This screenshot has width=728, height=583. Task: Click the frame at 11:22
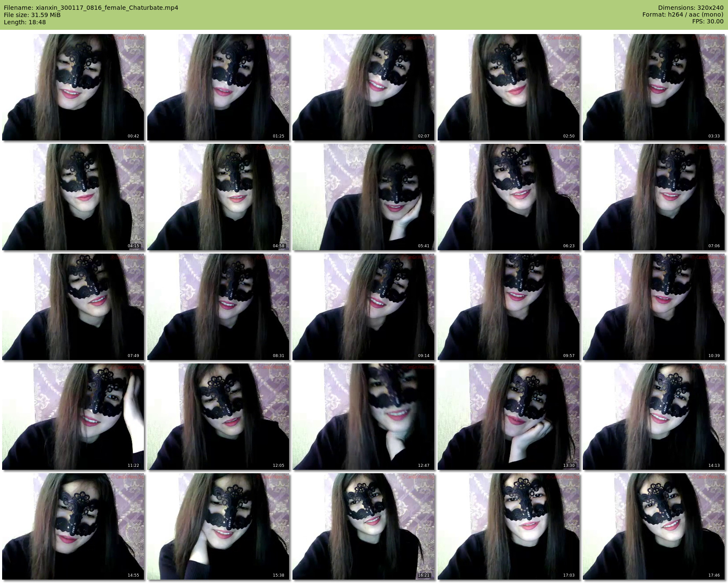pos(73,417)
